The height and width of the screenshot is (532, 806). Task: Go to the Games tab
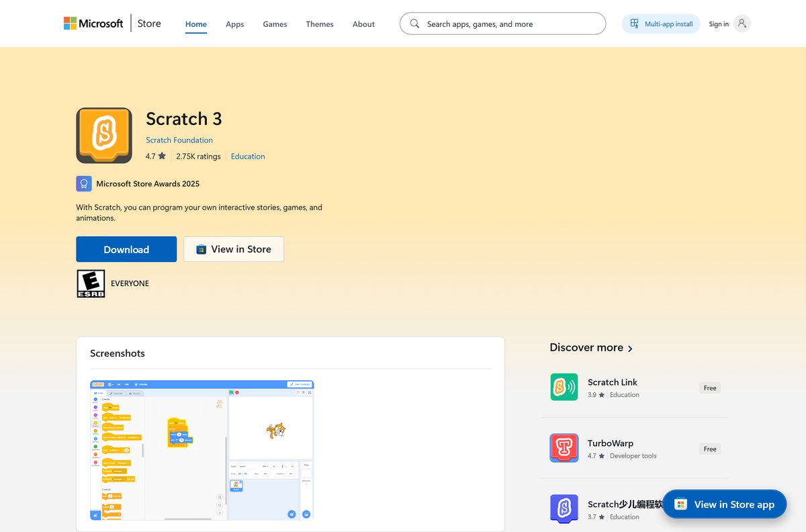275,24
